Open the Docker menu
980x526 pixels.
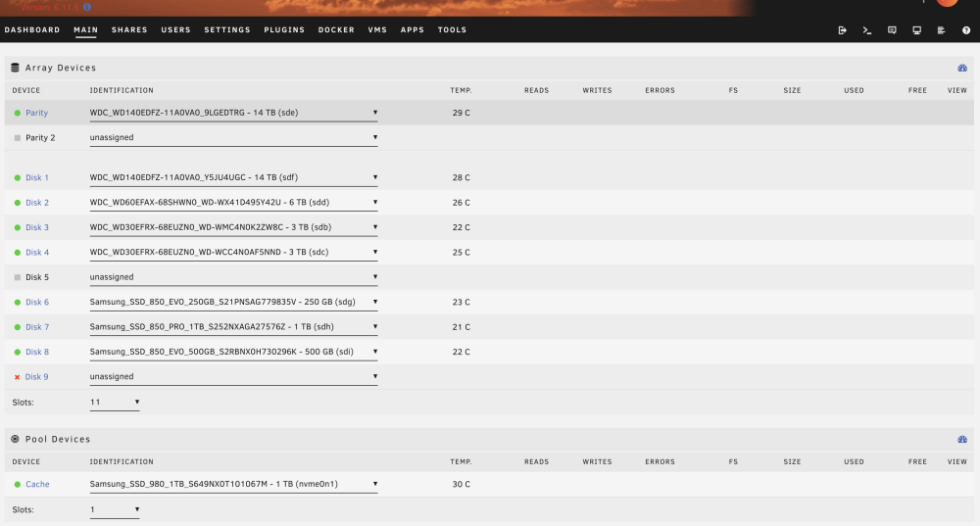(x=336, y=30)
